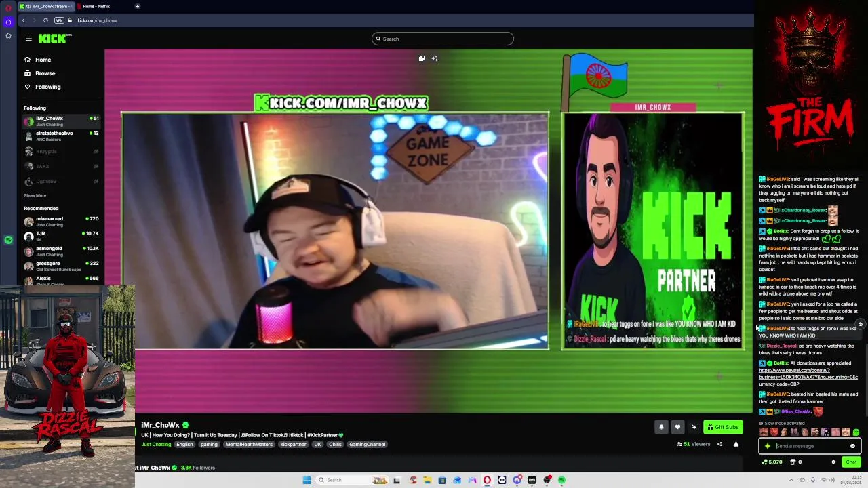Open the Just Chatting category link

click(x=156, y=445)
